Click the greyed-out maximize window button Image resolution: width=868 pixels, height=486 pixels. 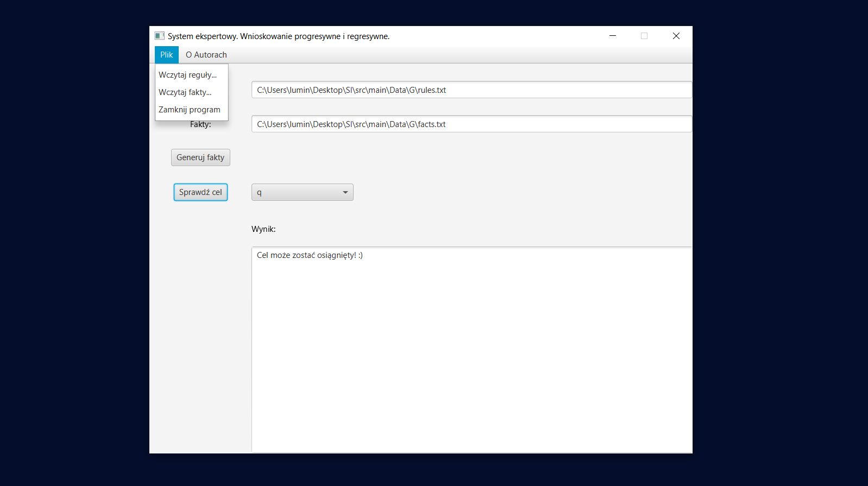click(644, 36)
